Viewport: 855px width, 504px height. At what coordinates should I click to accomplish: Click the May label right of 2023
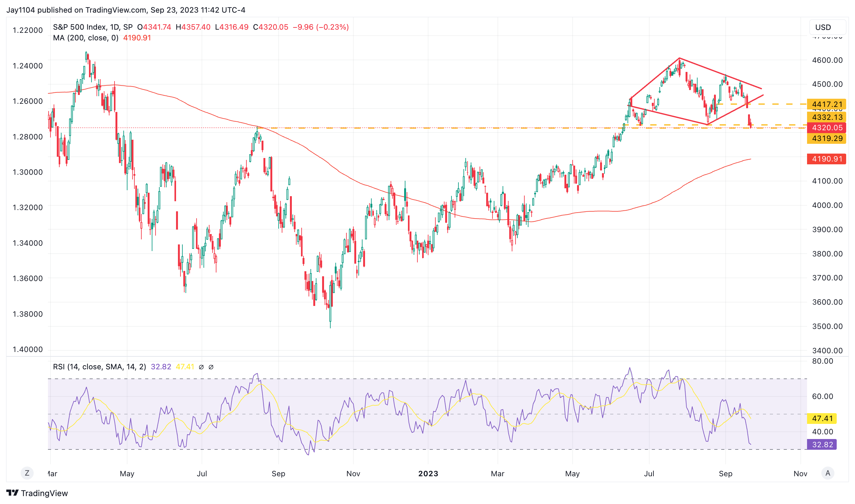572,473
